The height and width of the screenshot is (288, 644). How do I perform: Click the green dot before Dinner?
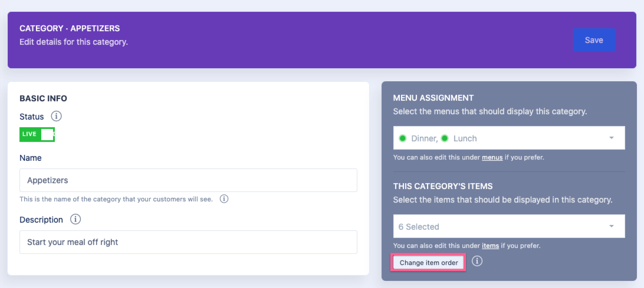pos(403,138)
